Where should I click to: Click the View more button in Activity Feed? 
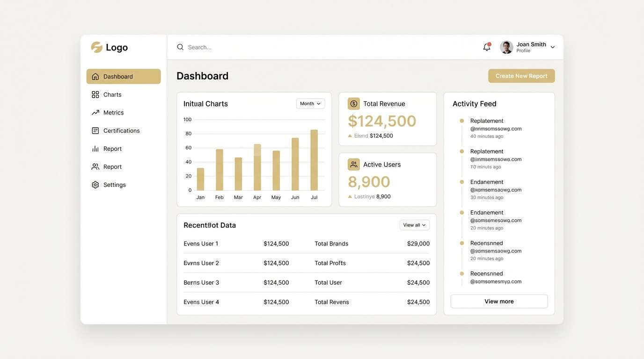click(x=499, y=301)
